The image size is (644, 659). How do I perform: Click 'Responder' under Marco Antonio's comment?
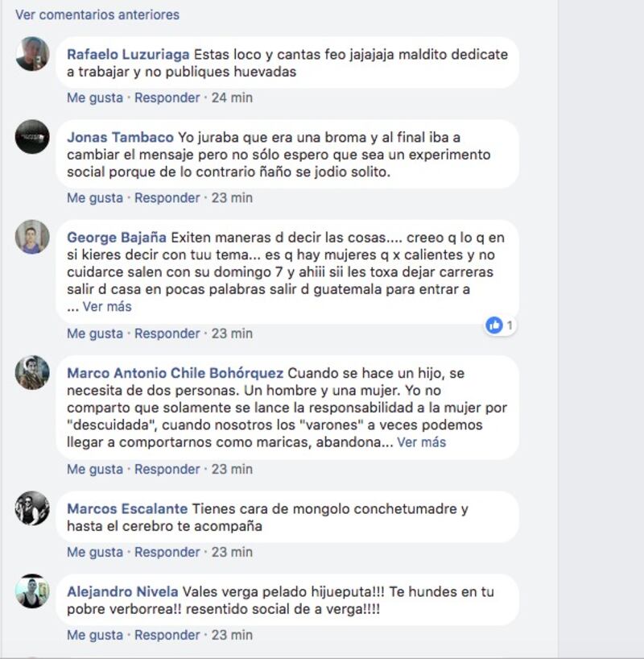tap(167, 469)
